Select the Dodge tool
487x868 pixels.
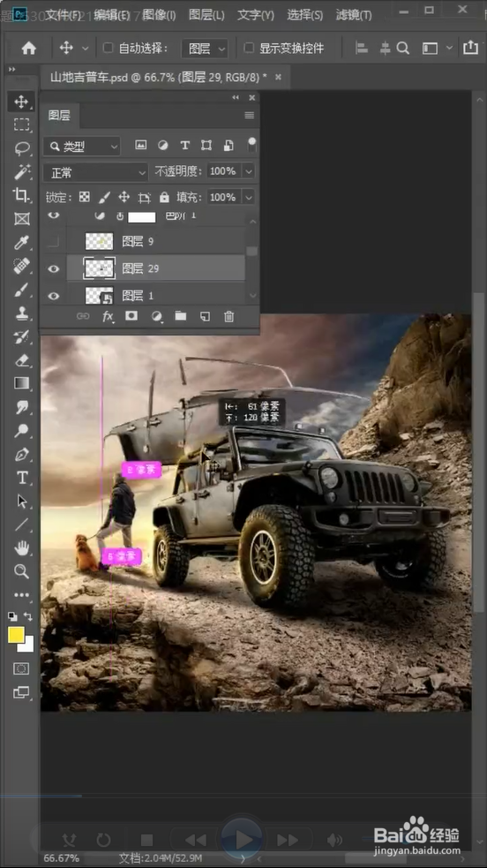coord(21,430)
